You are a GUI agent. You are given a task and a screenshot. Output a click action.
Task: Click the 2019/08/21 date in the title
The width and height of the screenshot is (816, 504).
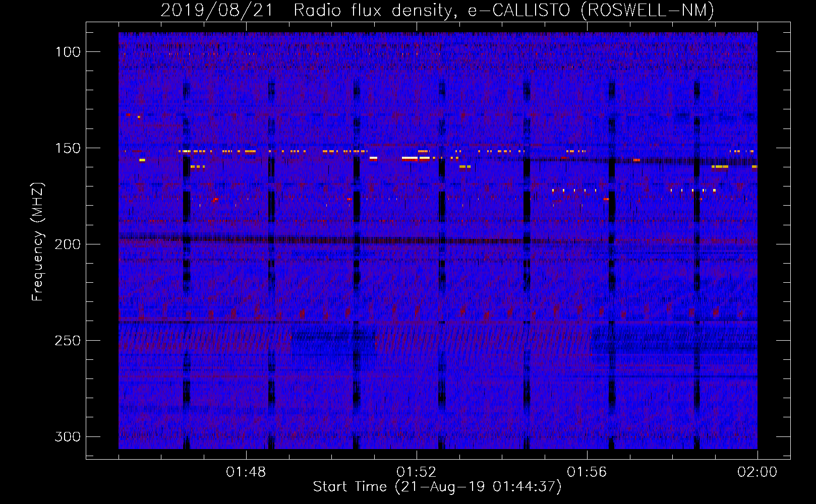coord(217,10)
